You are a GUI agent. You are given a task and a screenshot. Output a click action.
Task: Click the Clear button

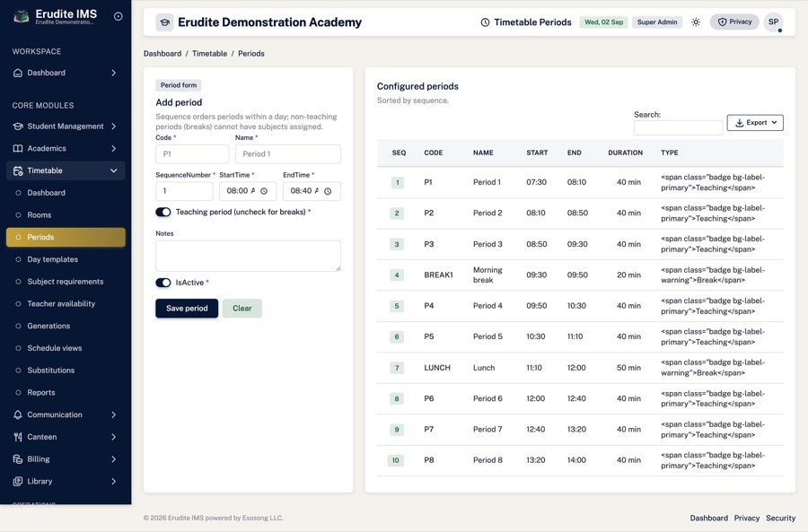point(242,309)
